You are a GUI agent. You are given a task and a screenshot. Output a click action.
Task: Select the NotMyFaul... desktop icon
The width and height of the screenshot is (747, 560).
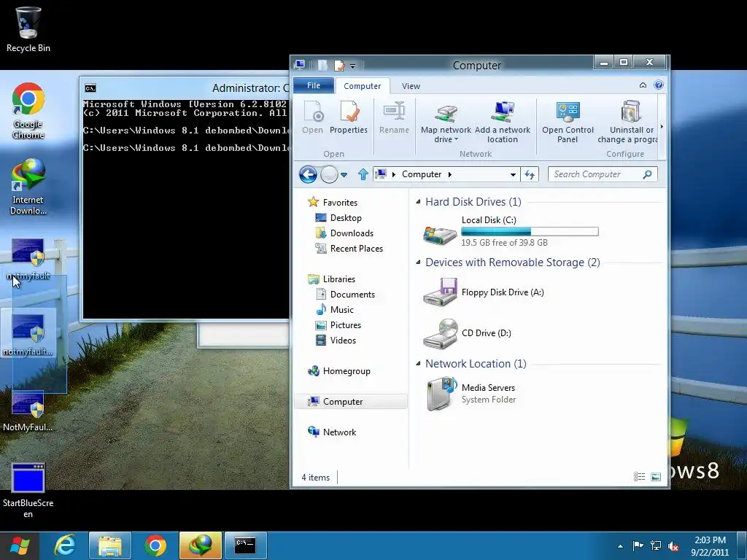(x=28, y=412)
